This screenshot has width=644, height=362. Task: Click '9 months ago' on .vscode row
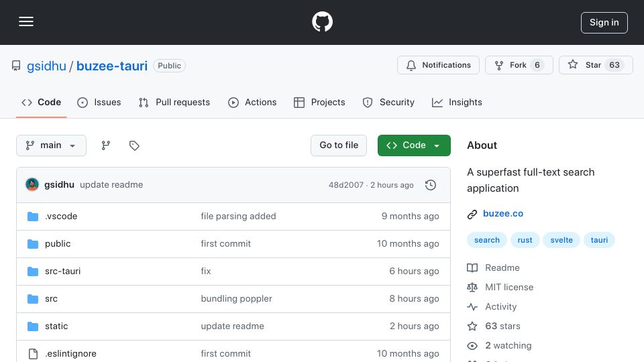click(x=411, y=217)
